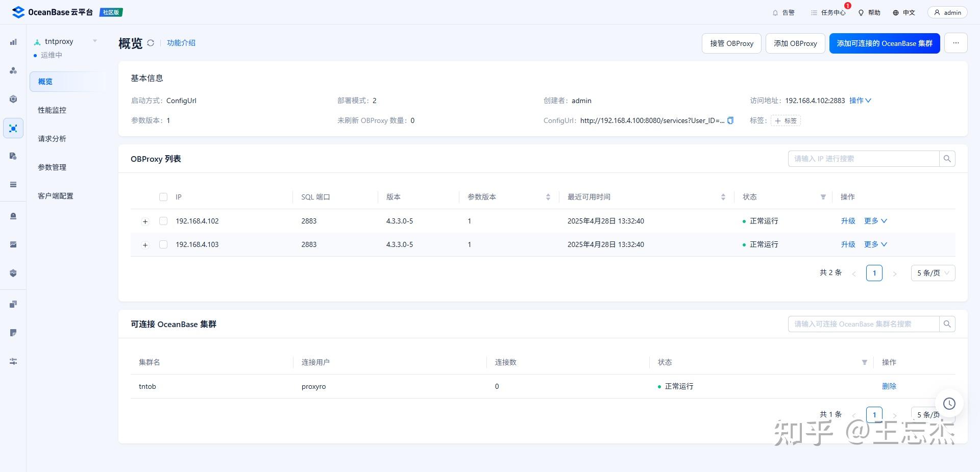Open the 系统监控 dashboard icon in the sidebar

point(13,42)
